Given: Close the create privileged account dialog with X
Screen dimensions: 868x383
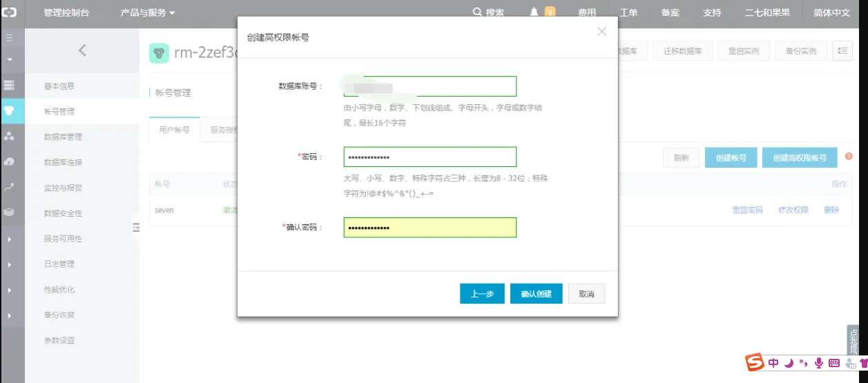Looking at the screenshot, I should click(601, 32).
